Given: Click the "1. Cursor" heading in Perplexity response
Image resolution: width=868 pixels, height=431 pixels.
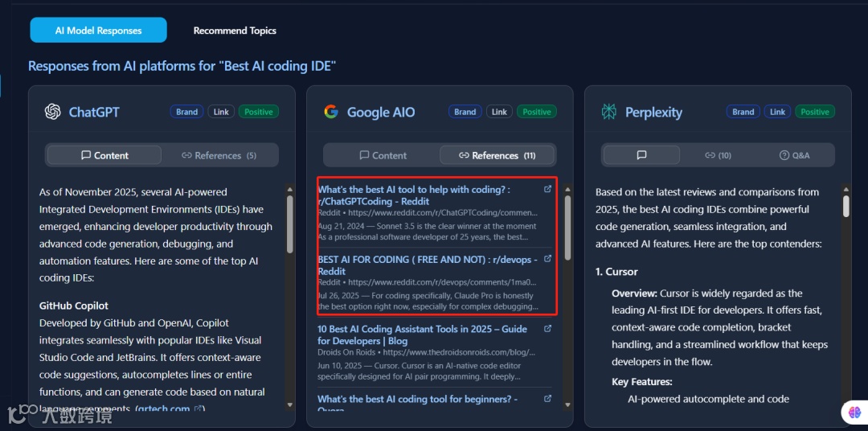Looking at the screenshot, I should pyautogui.click(x=616, y=272).
